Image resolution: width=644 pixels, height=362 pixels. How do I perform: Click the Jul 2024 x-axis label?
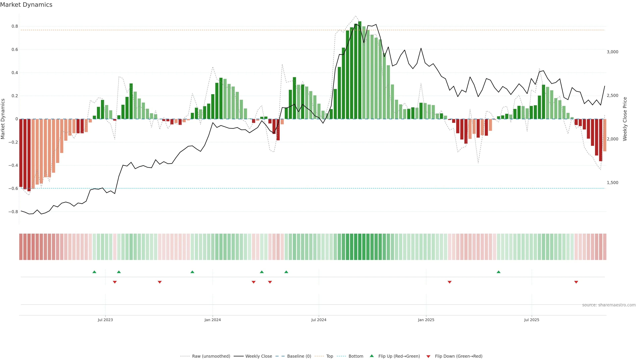pyautogui.click(x=319, y=320)
